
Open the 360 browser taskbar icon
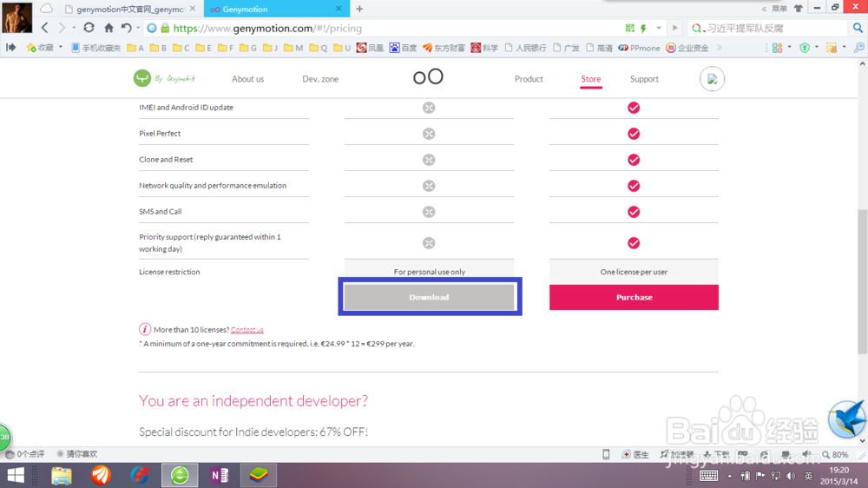click(x=180, y=475)
